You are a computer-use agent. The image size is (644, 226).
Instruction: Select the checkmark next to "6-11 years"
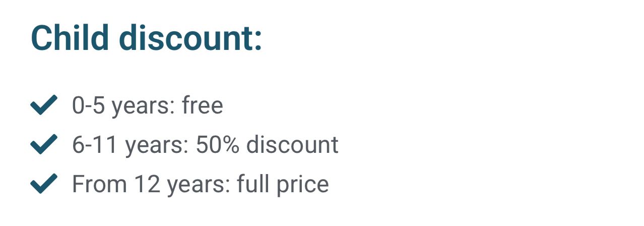click(x=44, y=145)
